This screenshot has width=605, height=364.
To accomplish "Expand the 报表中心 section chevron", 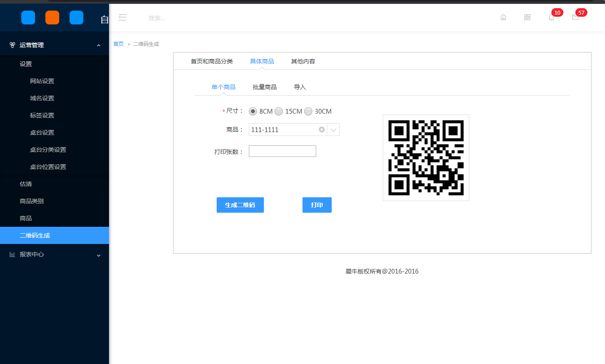I will 99,255.
